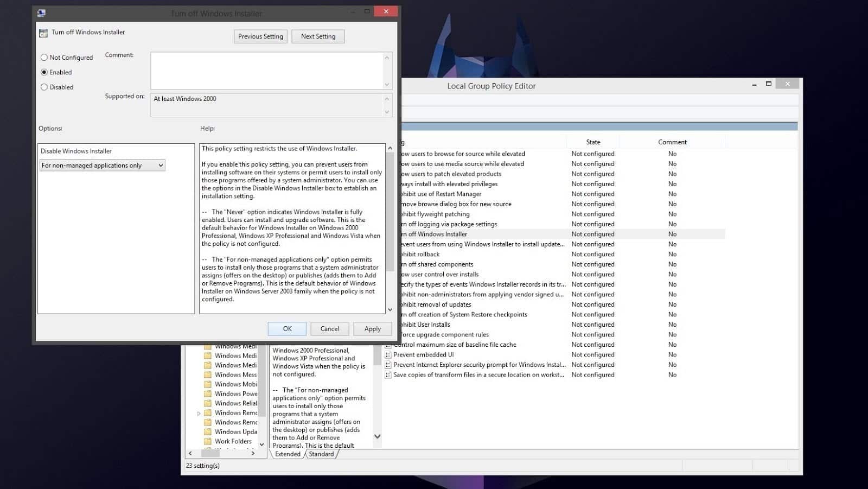Click inside the Comment text box
868x489 pixels.
(x=267, y=71)
